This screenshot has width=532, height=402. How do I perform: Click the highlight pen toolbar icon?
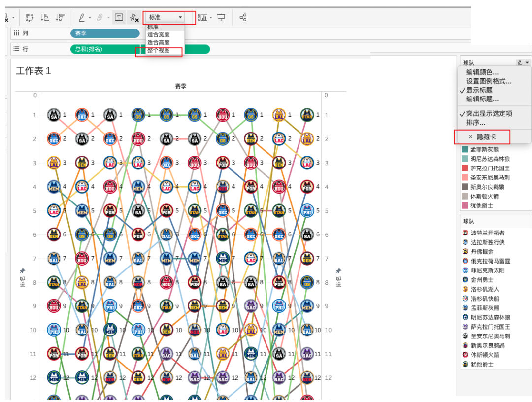82,17
